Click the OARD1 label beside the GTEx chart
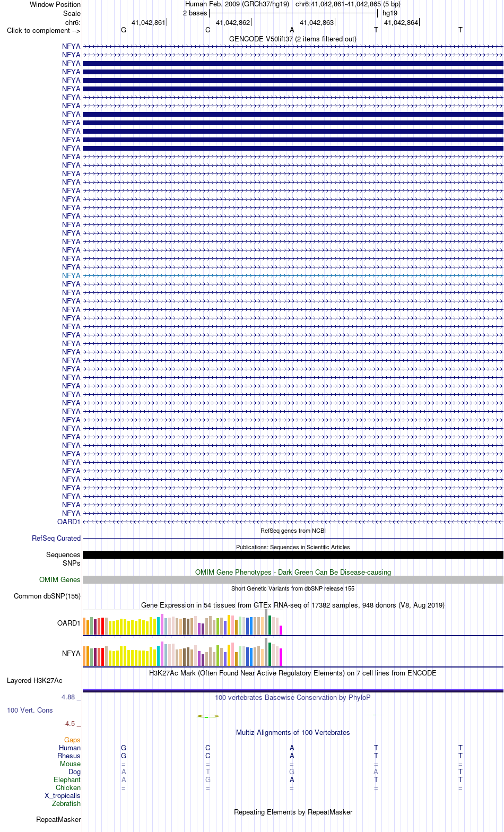Viewport: 504px width, 832px height. 69,623
